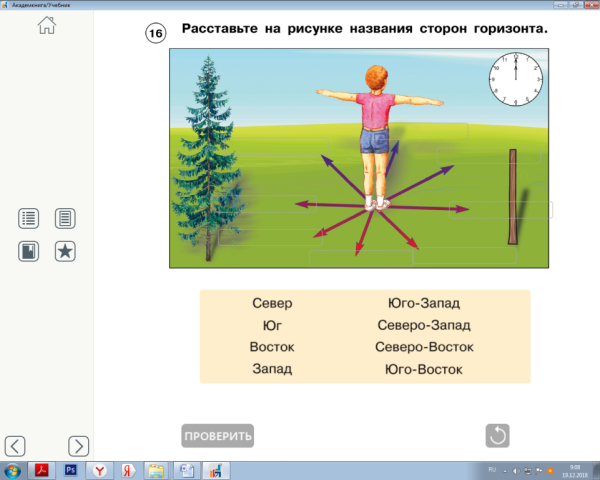
Task: Pick the label Северо-Запад
Action: point(424,325)
